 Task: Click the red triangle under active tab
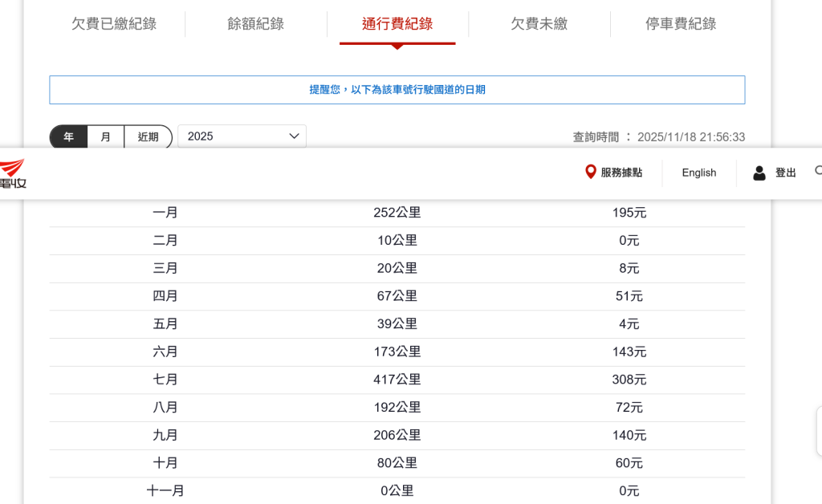(397, 47)
